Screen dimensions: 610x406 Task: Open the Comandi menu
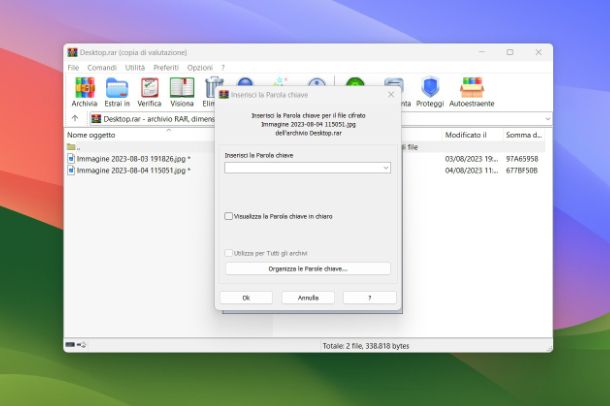102,67
